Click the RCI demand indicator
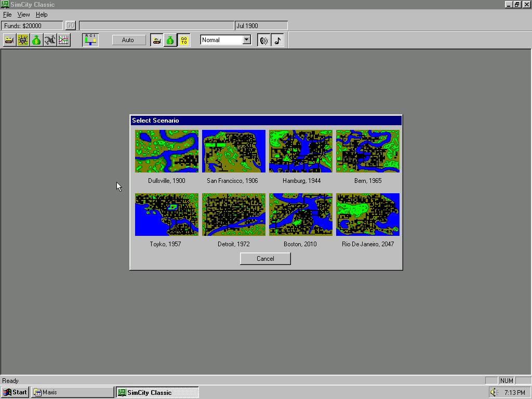 [90, 40]
